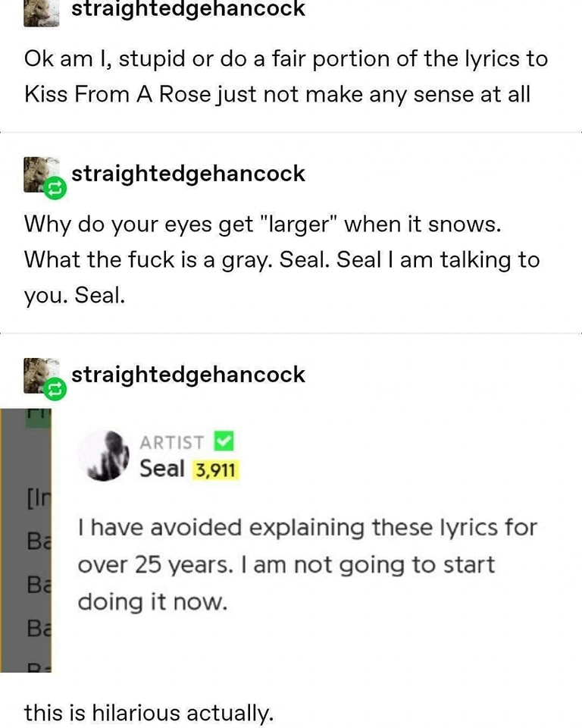Viewport: 582px width, 728px height.
Task: Click the reblog icon on second post avatar
Action: pyautogui.click(x=55, y=188)
